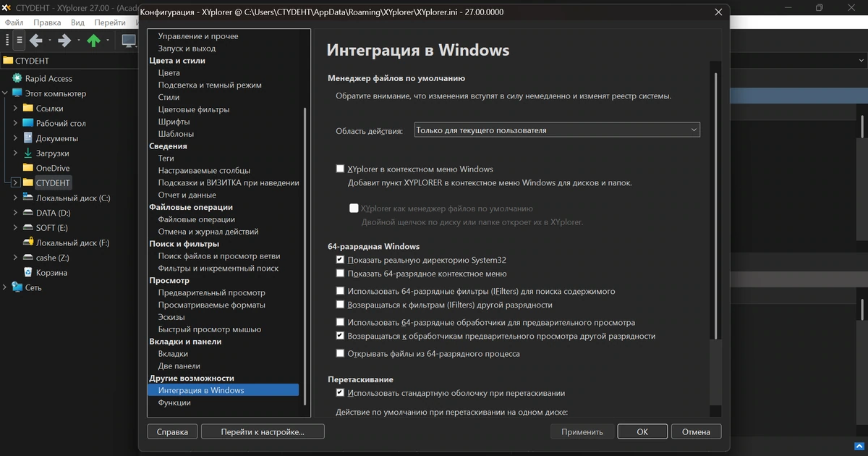Expand the Документы node

coord(16,138)
